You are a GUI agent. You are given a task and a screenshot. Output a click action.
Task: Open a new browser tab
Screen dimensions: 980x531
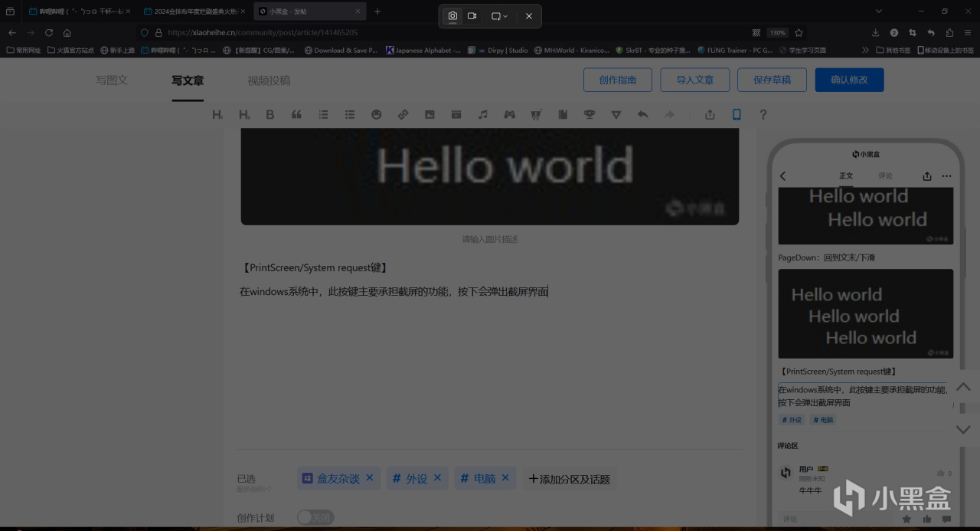tap(377, 11)
